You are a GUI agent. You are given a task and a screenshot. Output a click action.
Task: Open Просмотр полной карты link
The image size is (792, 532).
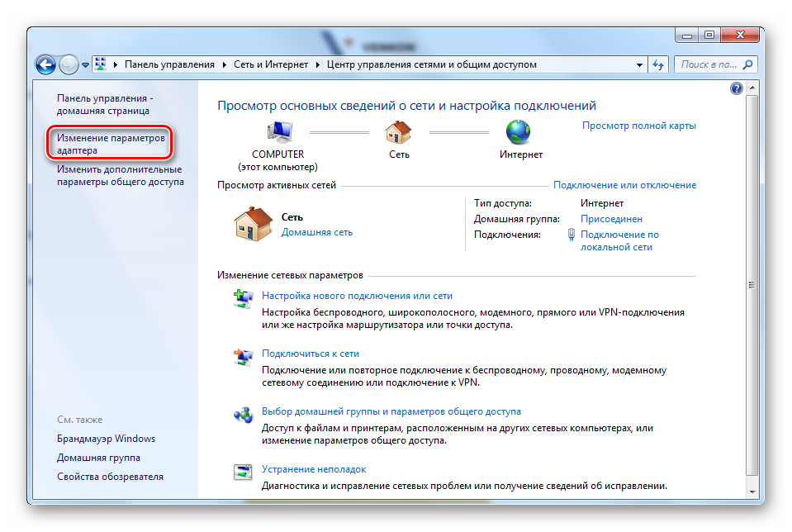(x=639, y=126)
